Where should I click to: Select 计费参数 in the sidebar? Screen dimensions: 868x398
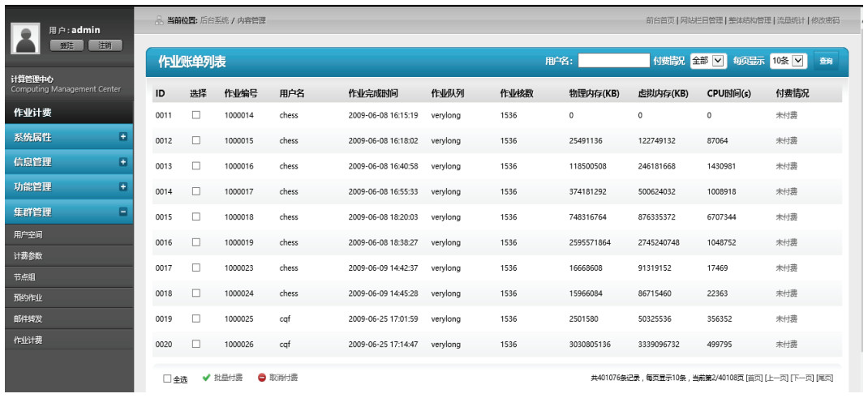(x=69, y=256)
